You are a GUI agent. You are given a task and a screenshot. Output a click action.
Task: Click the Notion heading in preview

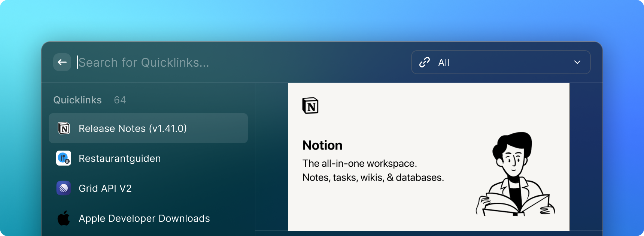coord(322,145)
